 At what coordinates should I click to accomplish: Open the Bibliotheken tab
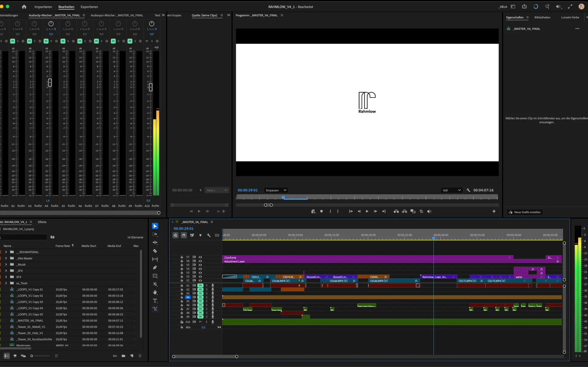click(x=542, y=17)
